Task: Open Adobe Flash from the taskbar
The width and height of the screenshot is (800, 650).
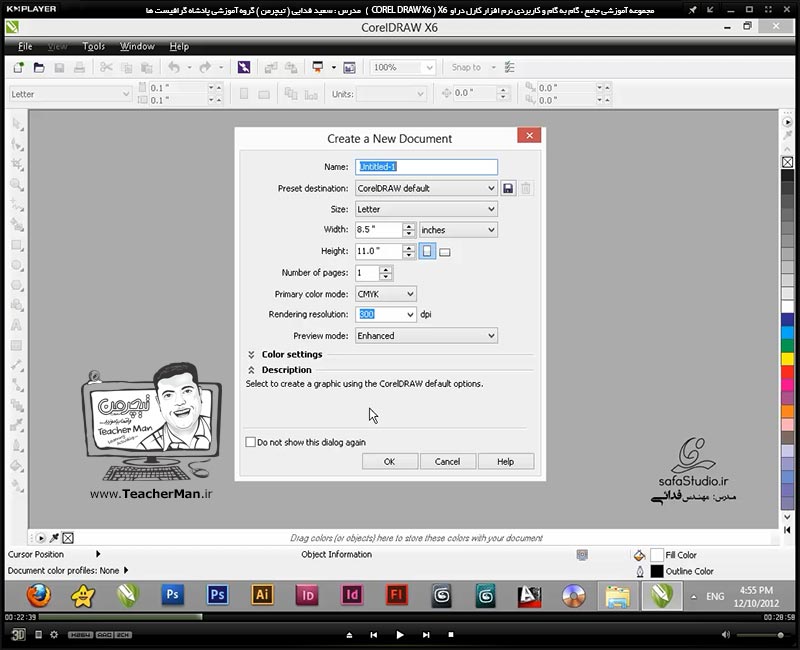Action: 396,595
